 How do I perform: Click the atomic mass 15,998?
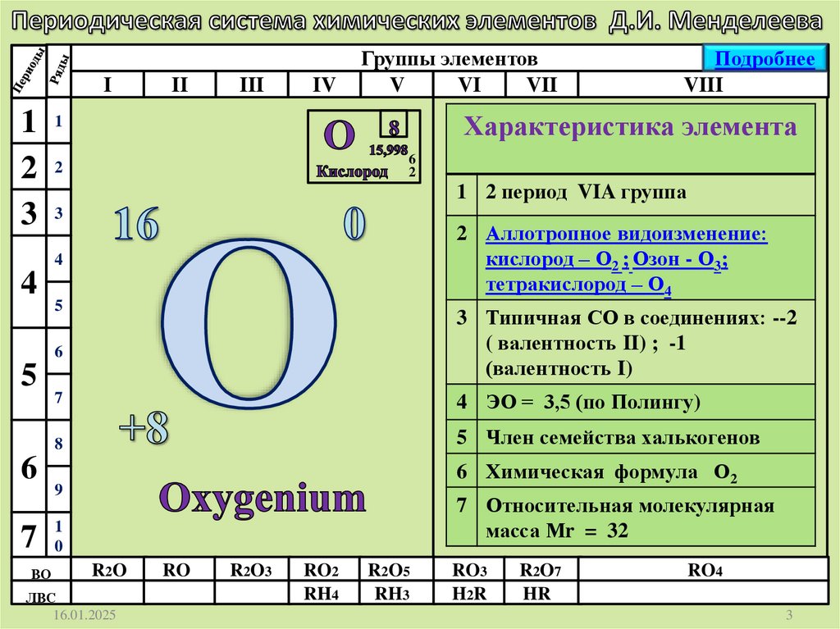tap(388, 151)
